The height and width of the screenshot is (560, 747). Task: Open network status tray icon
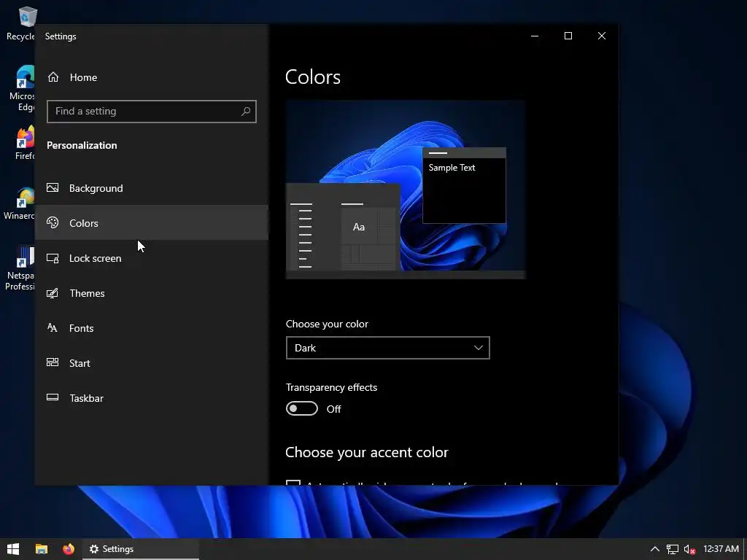(x=672, y=550)
